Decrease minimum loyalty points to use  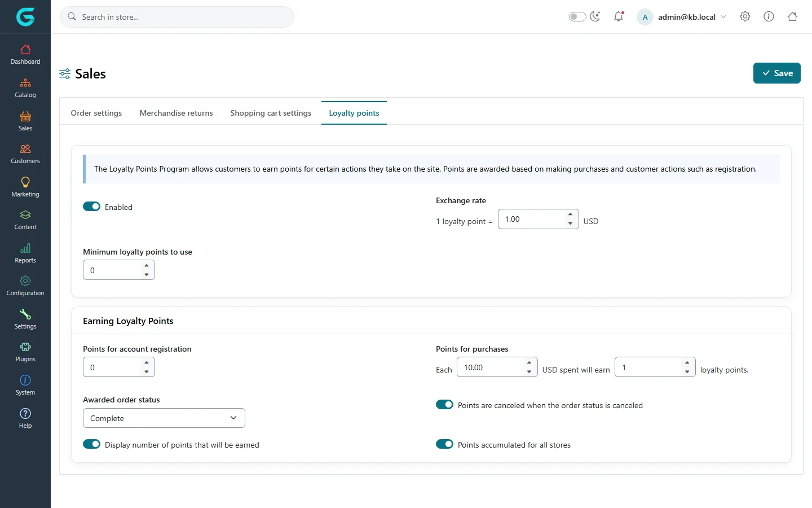(147, 275)
